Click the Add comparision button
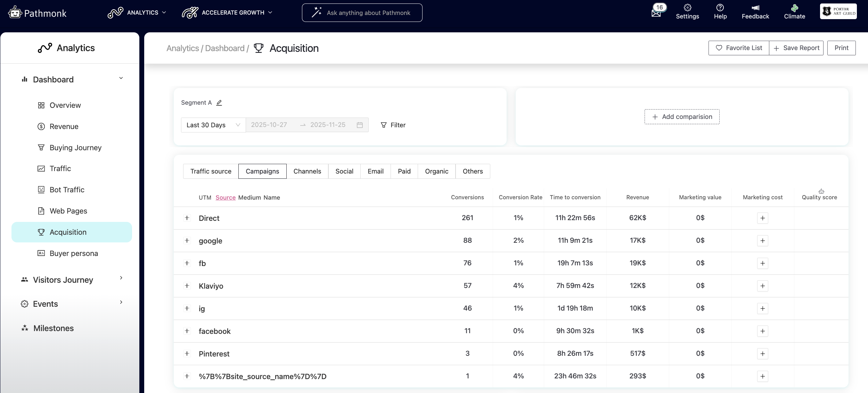The height and width of the screenshot is (393, 868). [682, 117]
